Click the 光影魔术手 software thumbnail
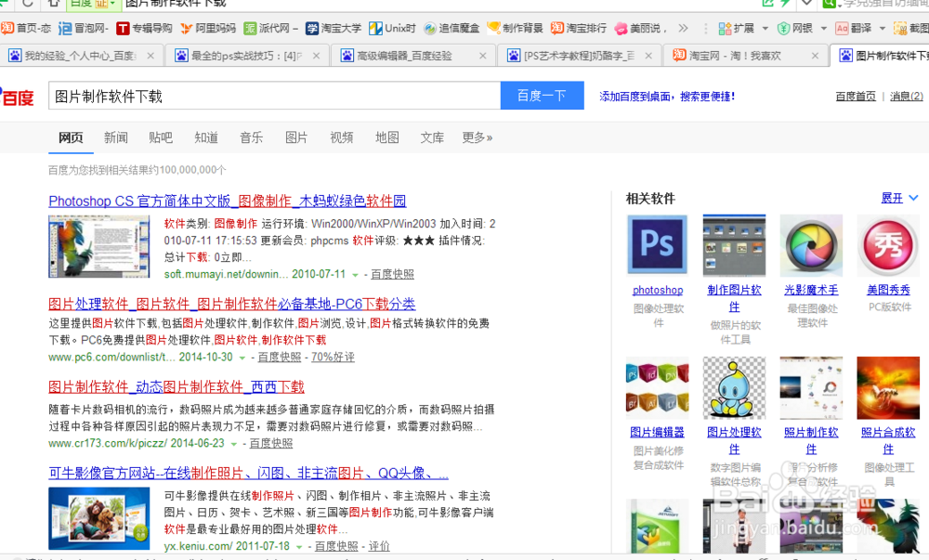 pyautogui.click(x=810, y=244)
